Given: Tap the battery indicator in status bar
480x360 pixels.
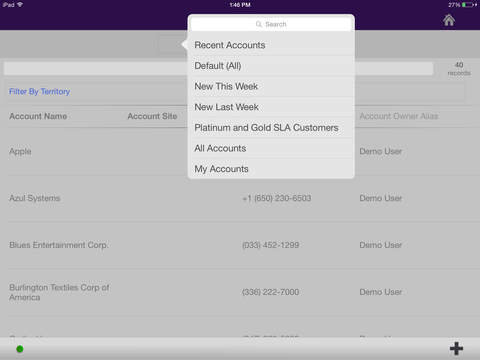Looking at the screenshot, I should click(468, 5).
